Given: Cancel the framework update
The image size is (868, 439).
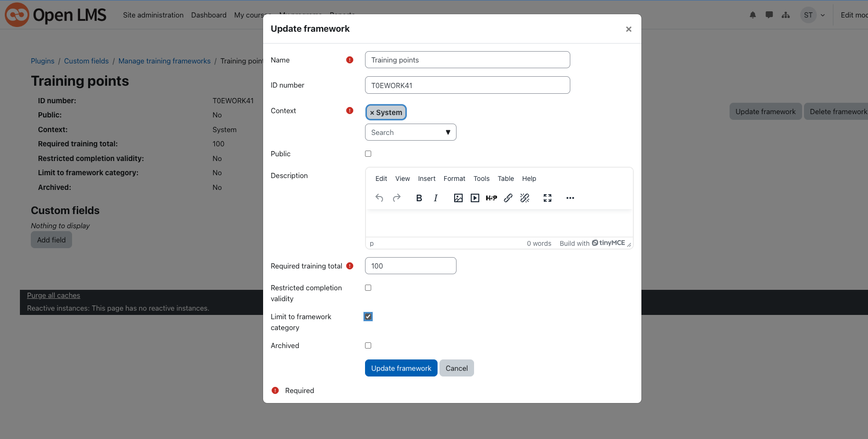Looking at the screenshot, I should 457,368.
